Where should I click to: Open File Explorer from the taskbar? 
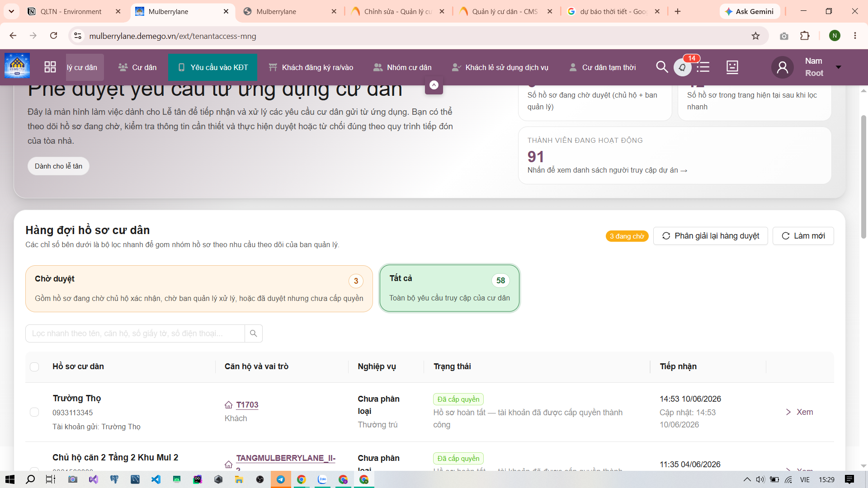coord(239,479)
